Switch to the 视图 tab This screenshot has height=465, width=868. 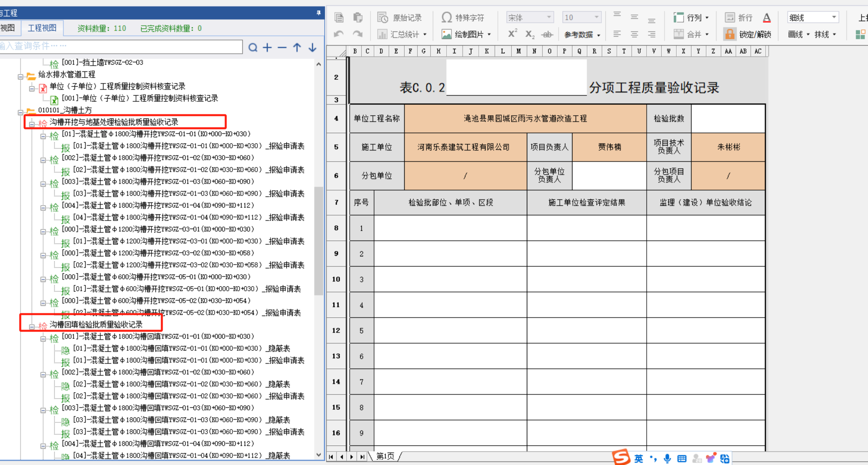click(8, 28)
